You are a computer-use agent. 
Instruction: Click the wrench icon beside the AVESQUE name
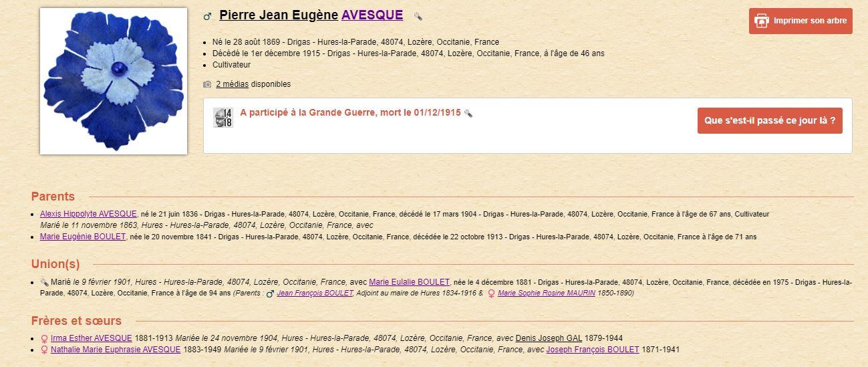[x=418, y=17]
